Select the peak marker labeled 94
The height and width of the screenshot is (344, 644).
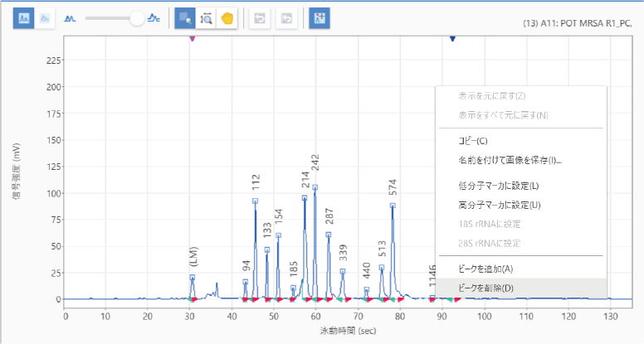point(245,282)
